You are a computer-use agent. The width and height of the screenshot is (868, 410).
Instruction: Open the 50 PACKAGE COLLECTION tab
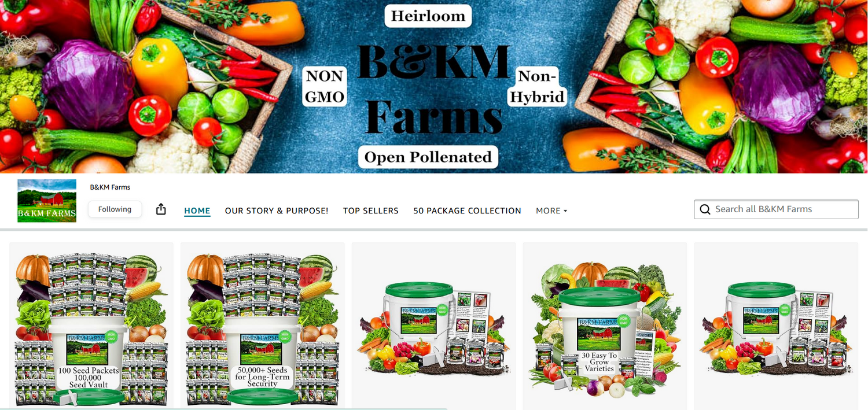tap(467, 210)
